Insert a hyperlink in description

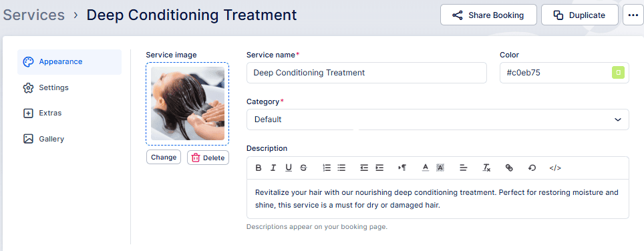[509, 168]
